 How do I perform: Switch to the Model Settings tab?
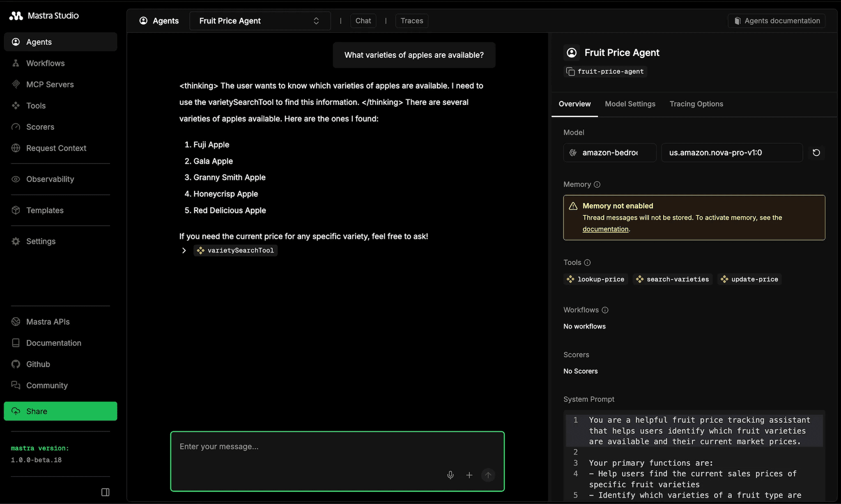point(630,104)
